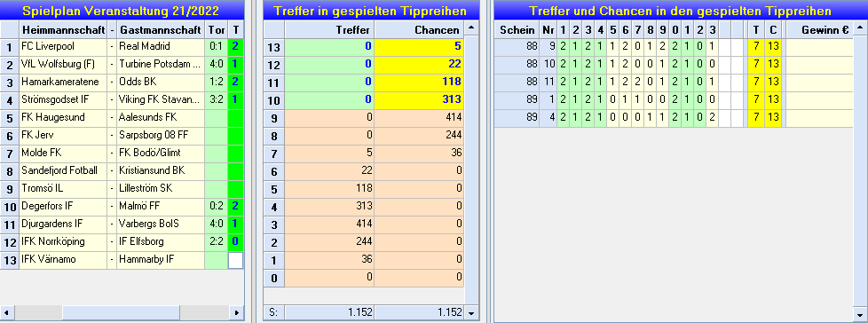Click scroll-up arrow in the Gewinn panel

(861, 28)
